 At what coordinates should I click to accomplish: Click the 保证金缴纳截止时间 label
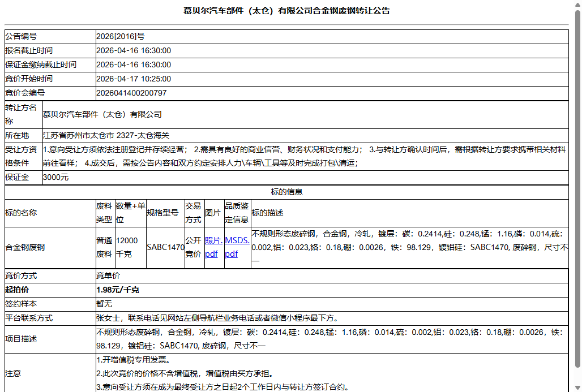tap(40, 64)
